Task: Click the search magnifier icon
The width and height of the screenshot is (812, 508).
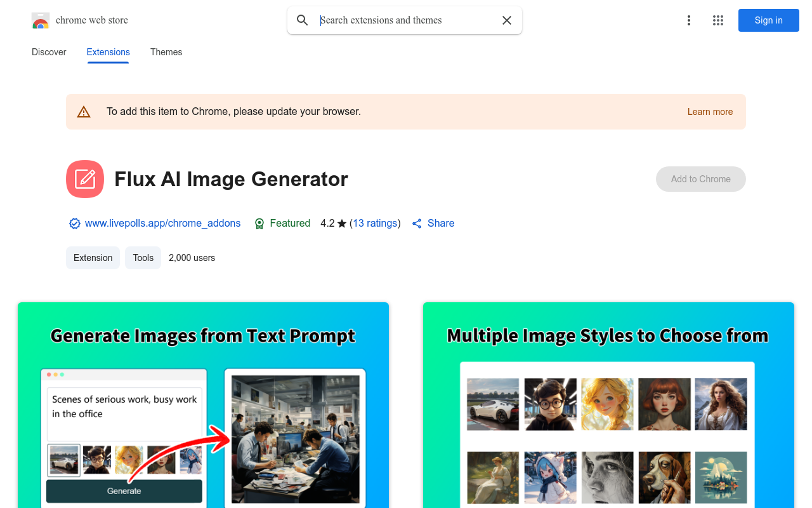Action: point(303,20)
